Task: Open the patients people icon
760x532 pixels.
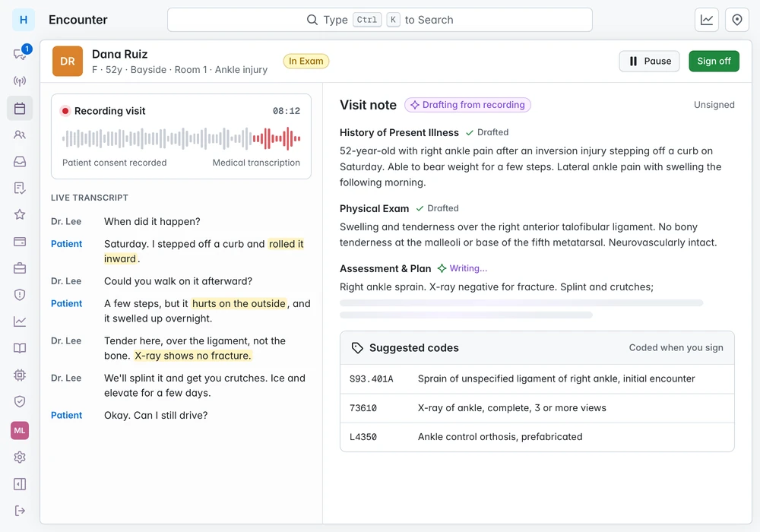Action: click(20, 135)
